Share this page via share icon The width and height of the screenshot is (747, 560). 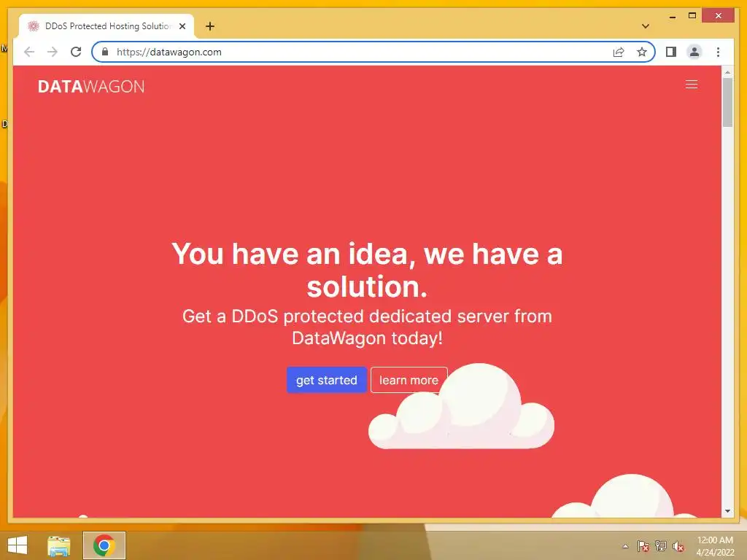(x=619, y=52)
